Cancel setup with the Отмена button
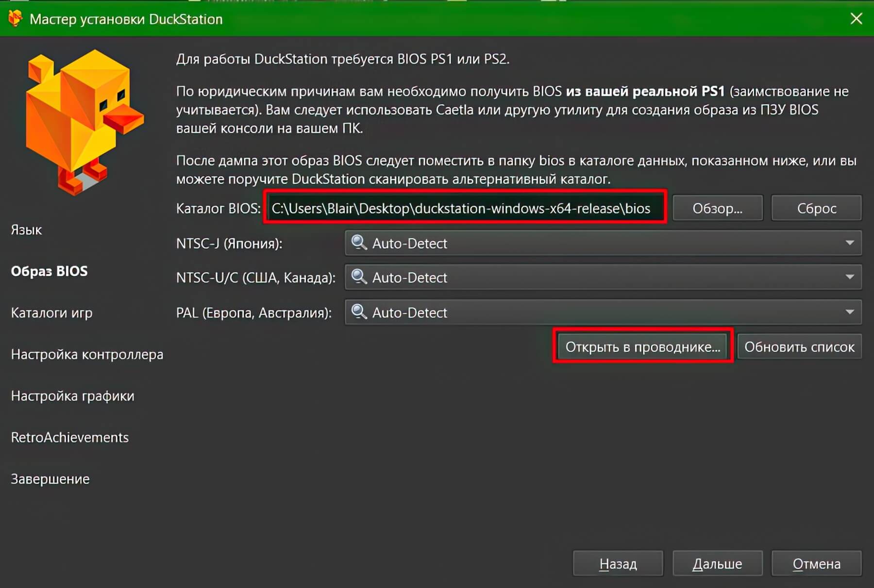Viewport: 874px width, 588px height. click(x=817, y=563)
